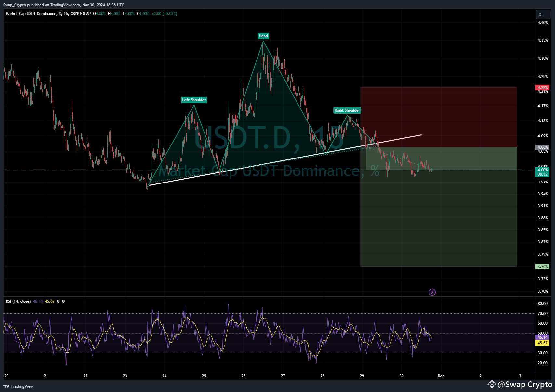
Task: Click the high value H4.00% in the legend
Action: [x=114, y=14]
